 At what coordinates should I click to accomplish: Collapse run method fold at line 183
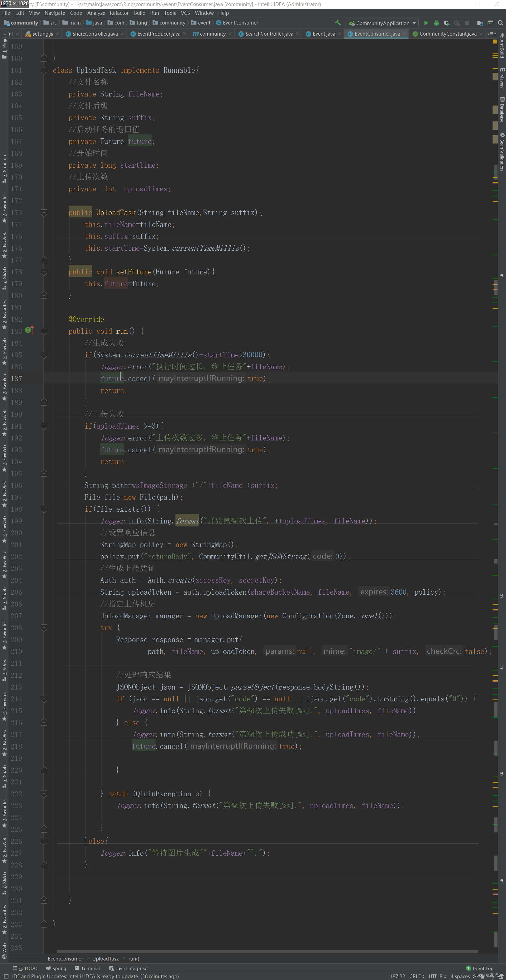point(44,331)
